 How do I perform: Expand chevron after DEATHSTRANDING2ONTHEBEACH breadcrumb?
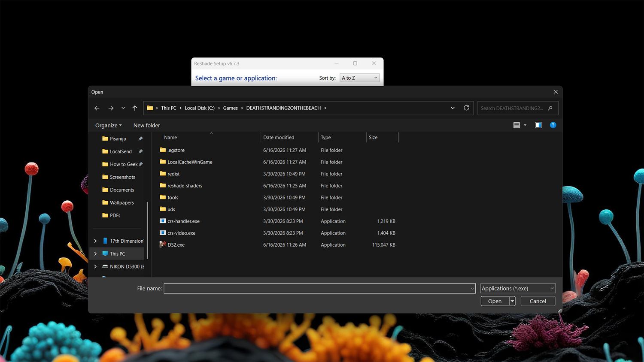tap(325, 108)
